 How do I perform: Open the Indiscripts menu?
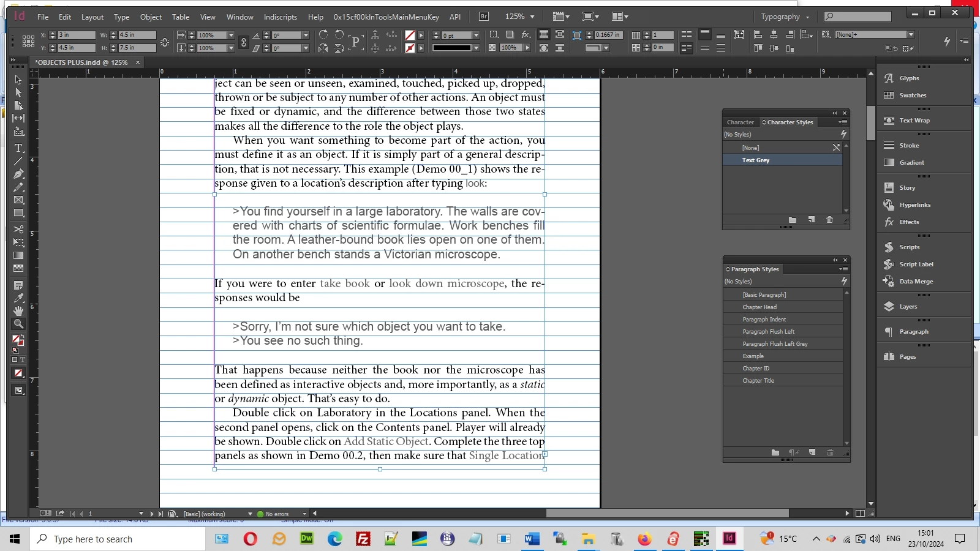click(x=281, y=17)
